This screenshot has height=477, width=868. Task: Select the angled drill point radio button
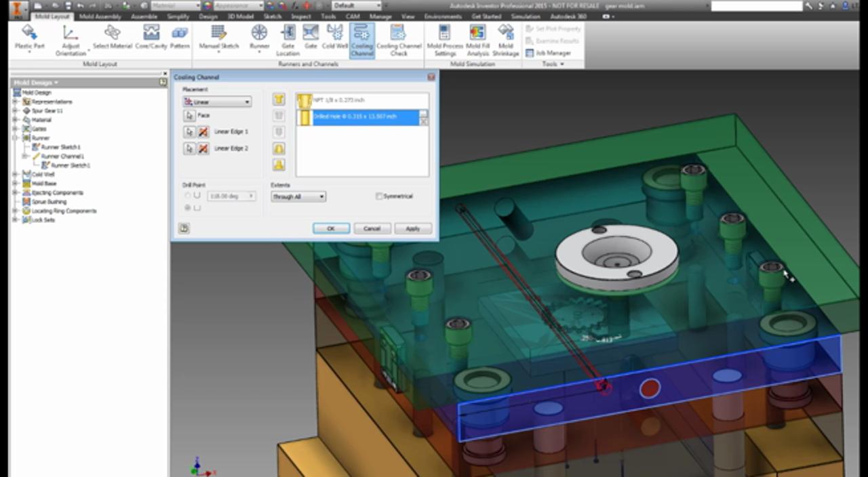[188, 196]
